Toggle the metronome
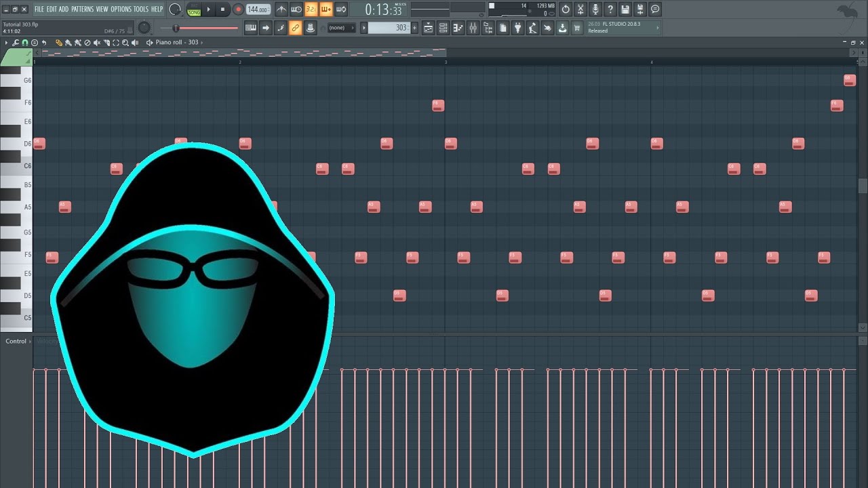This screenshot has width=868, height=488. (281, 9)
